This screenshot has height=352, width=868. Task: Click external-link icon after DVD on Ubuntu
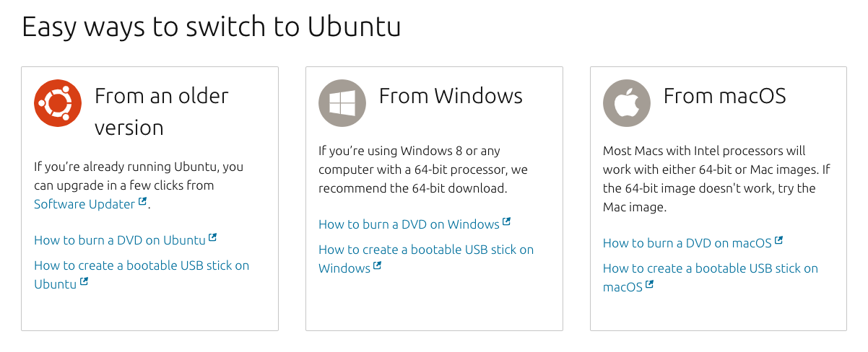[x=213, y=237]
